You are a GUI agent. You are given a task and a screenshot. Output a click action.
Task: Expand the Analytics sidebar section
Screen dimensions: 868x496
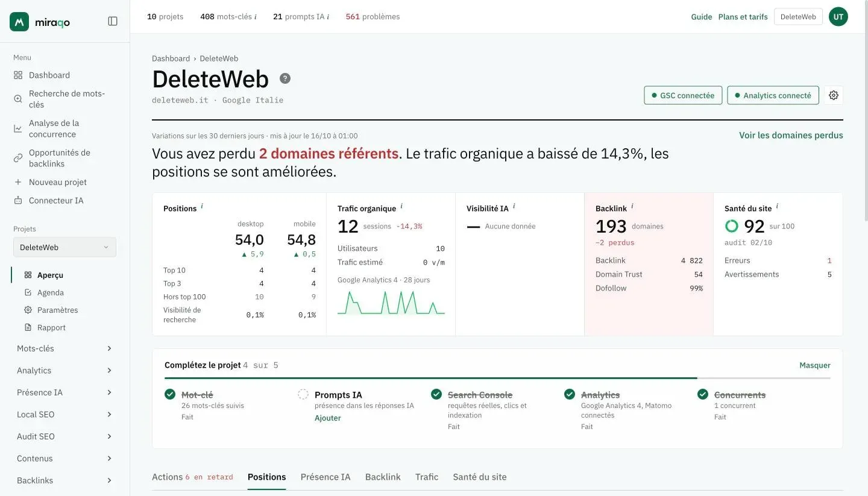click(x=64, y=371)
